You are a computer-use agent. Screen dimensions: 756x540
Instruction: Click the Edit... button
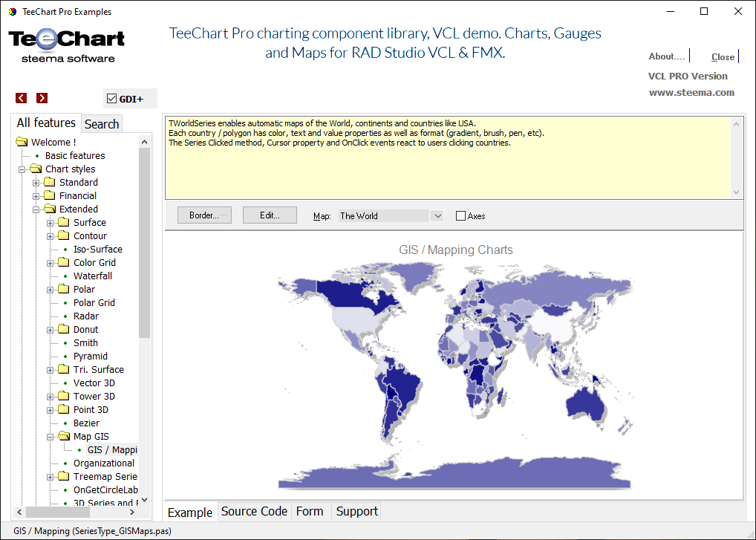(x=270, y=215)
